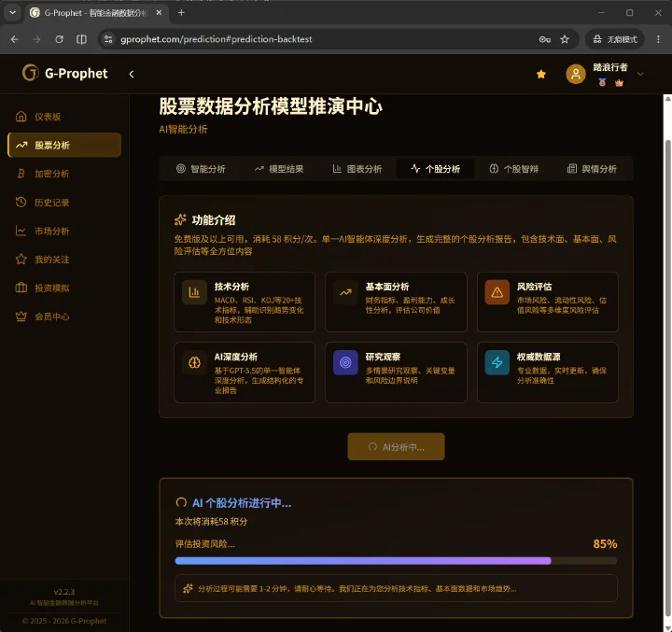Image resolution: width=672 pixels, height=632 pixels.
Task: Click the split view icon in browser toolbar
Action: 81,39
